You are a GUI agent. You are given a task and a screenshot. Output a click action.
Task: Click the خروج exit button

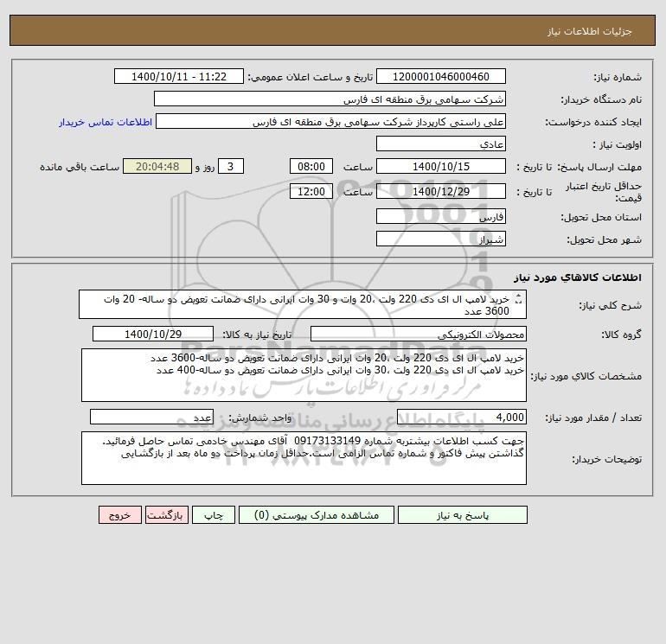pos(119,515)
